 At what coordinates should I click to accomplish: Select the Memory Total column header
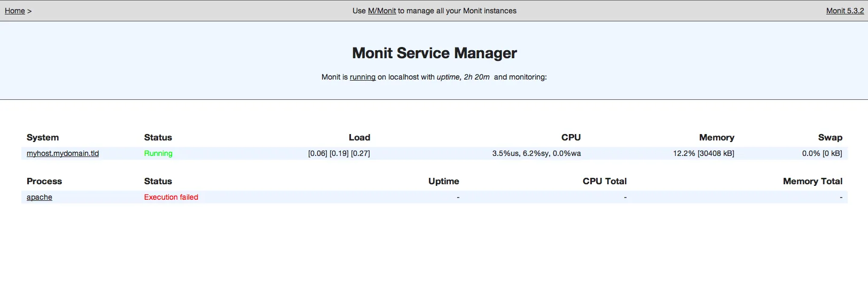[x=812, y=181]
